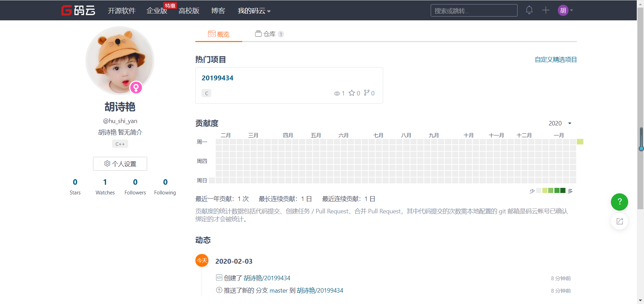Click the @hu_shi_yan username text
The width and height of the screenshot is (644, 304).
[x=120, y=121]
